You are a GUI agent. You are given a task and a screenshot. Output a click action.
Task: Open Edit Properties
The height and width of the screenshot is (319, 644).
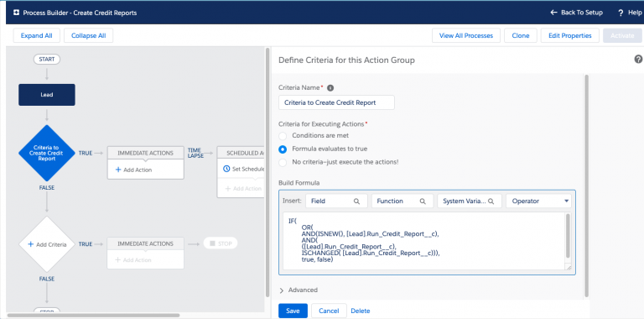coord(570,36)
